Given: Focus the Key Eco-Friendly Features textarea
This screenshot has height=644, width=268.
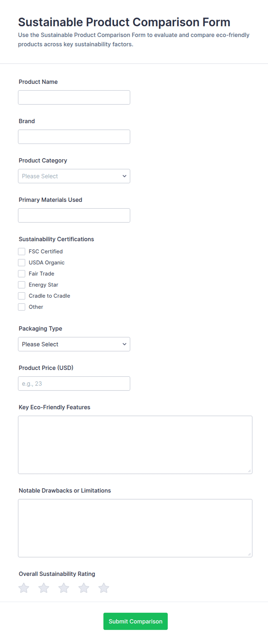Looking at the screenshot, I should 135,445.
